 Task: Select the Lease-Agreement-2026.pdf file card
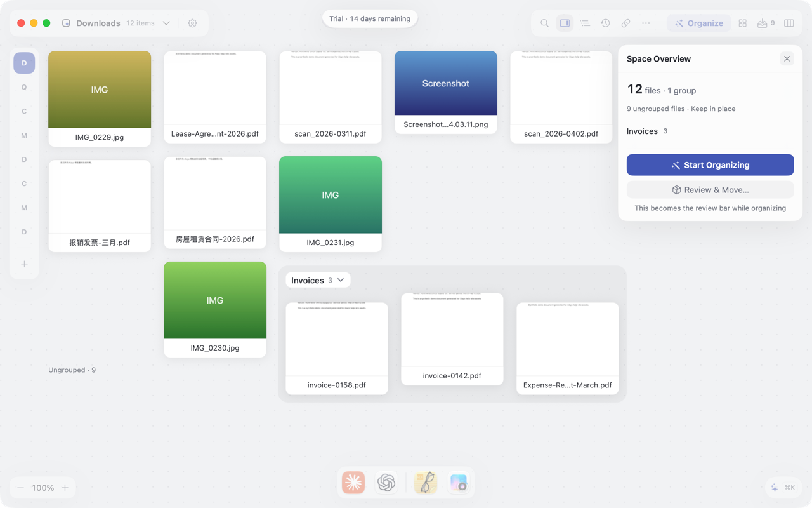point(215,97)
